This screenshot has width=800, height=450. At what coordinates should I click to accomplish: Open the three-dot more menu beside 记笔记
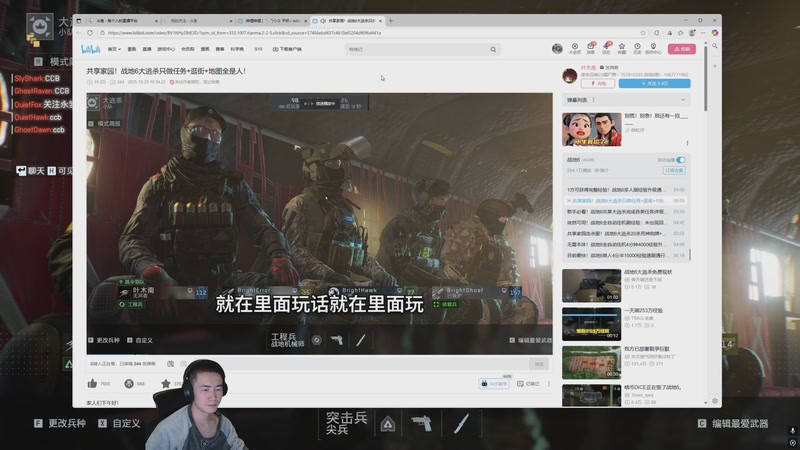point(549,384)
